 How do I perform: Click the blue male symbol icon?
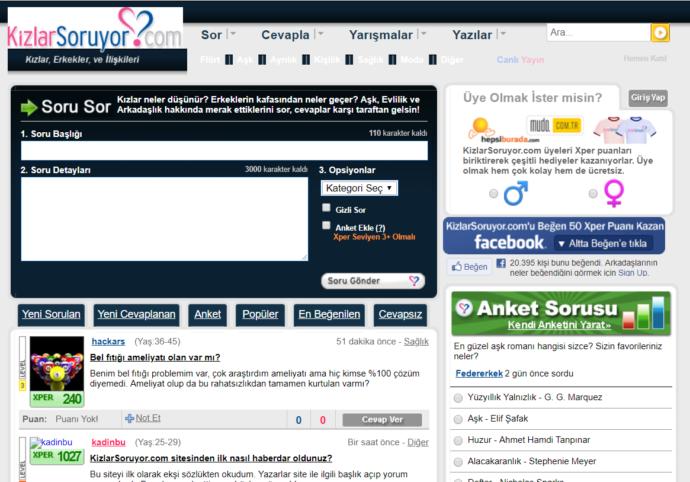click(x=516, y=194)
